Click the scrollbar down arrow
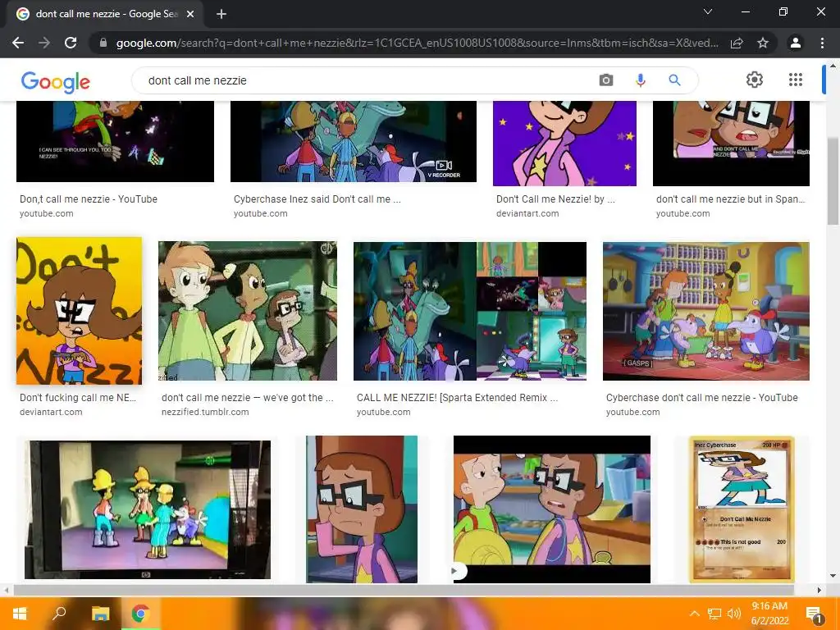840x630 pixels. coord(833,576)
